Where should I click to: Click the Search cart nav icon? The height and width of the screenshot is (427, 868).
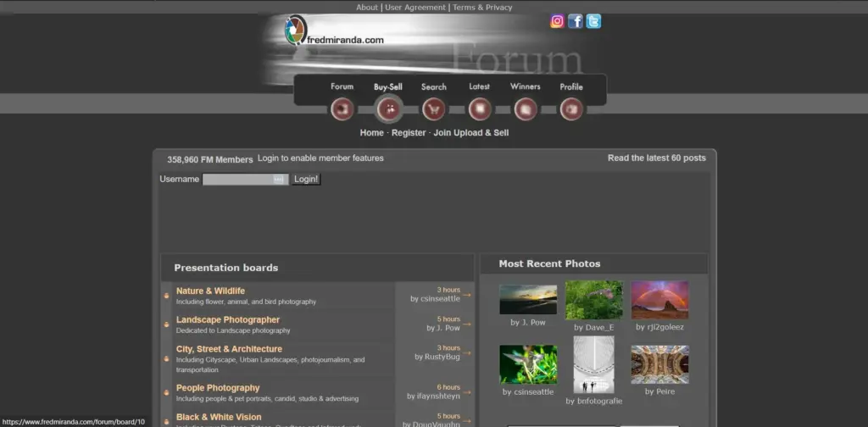click(433, 109)
